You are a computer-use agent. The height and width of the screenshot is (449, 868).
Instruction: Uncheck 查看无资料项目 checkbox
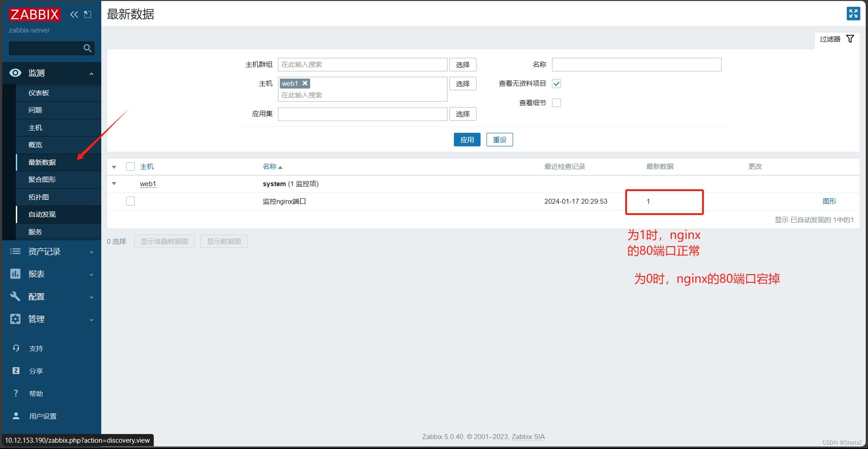[557, 84]
